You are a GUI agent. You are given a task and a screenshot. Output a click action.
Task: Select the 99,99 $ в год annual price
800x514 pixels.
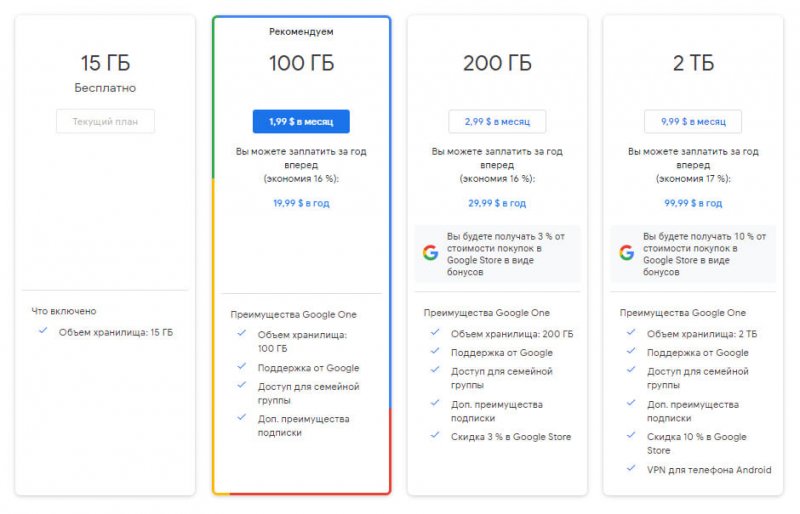click(693, 203)
